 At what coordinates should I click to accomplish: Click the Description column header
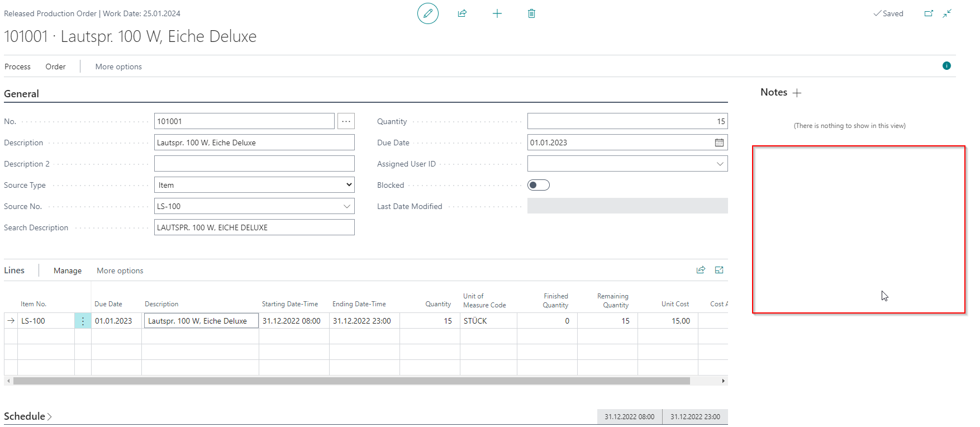coord(161,304)
